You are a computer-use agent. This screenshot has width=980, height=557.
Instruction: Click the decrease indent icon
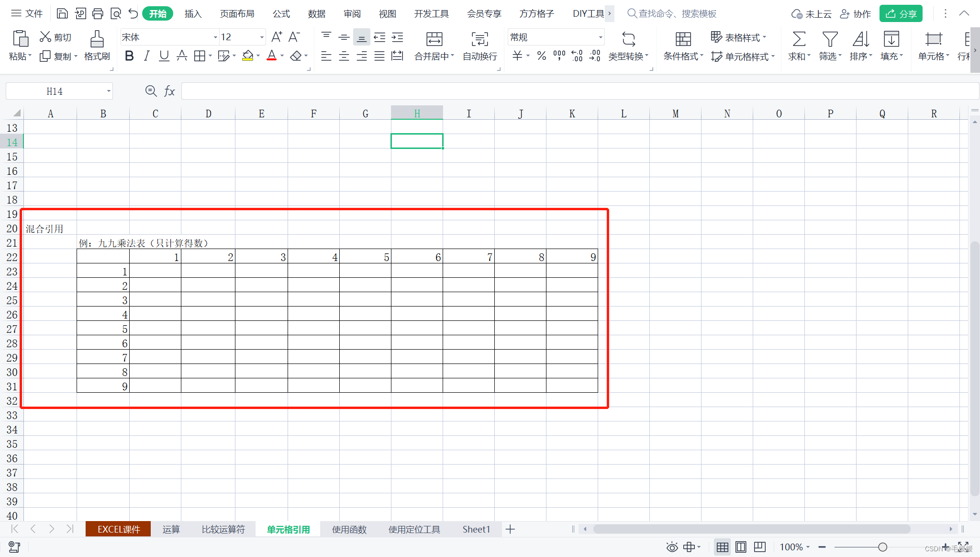[x=379, y=37]
